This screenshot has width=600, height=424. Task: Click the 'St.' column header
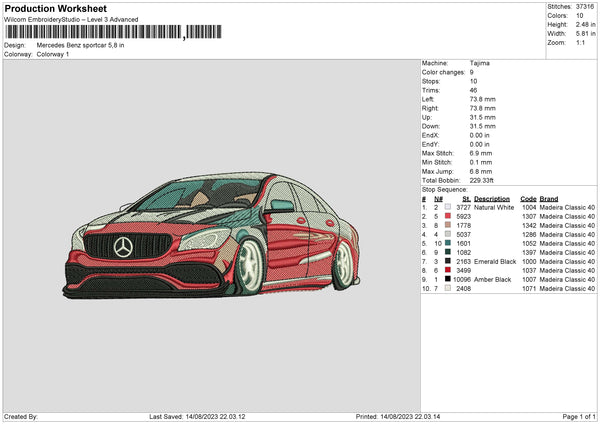pos(466,199)
